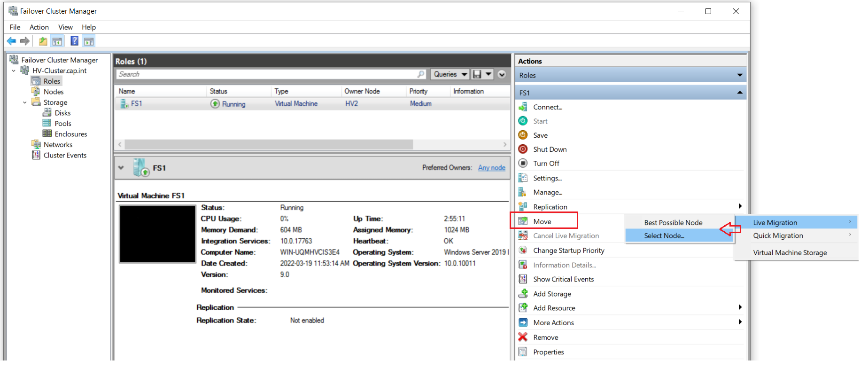Collapse the Storage tree node
868x376 pixels.
[25, 102]
